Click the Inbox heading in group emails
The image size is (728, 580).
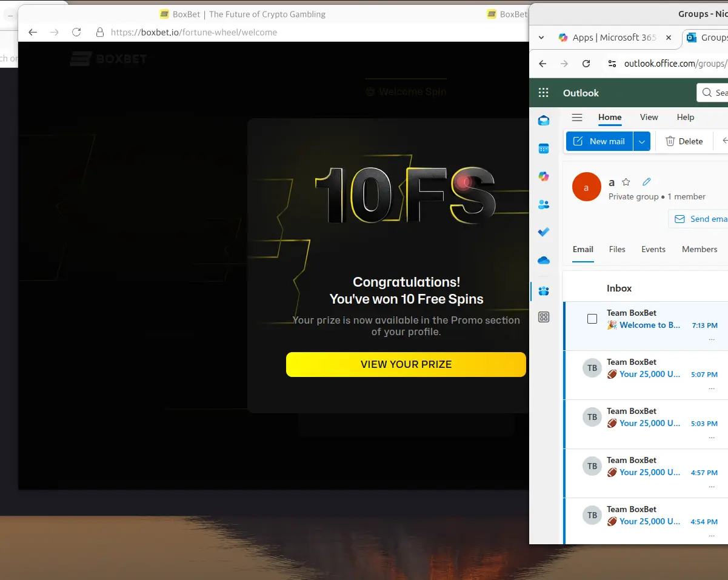(x=619, y=288)
